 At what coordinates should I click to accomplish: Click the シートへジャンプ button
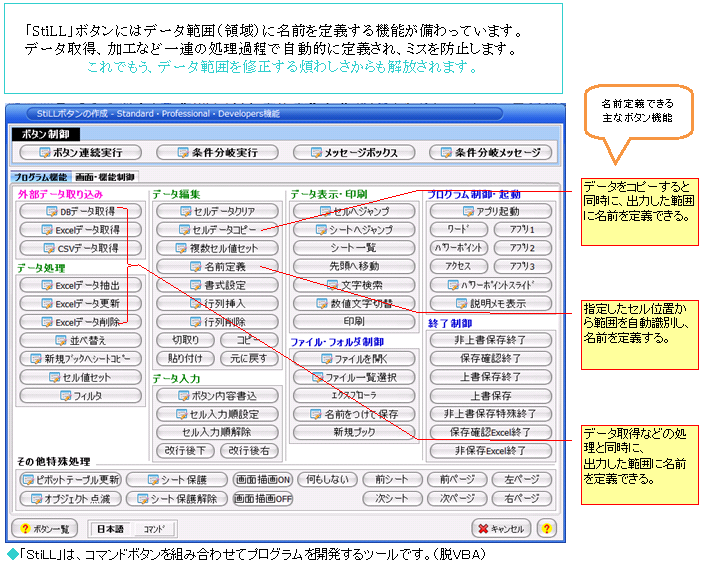[x=354, y=230]
